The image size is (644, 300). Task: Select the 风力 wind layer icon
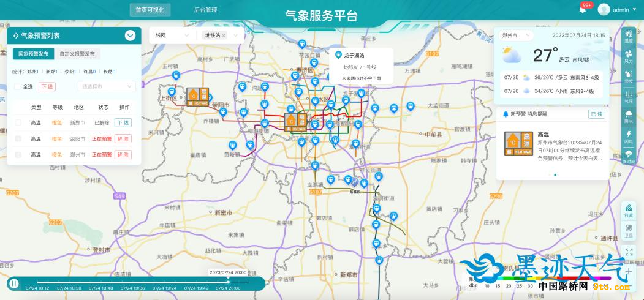click(x=629, y=56)
